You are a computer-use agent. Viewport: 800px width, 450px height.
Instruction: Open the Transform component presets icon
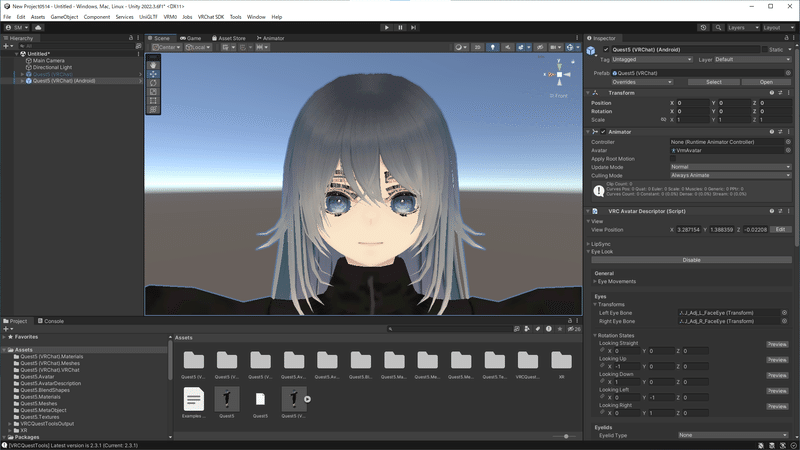(x=780, y=93)
